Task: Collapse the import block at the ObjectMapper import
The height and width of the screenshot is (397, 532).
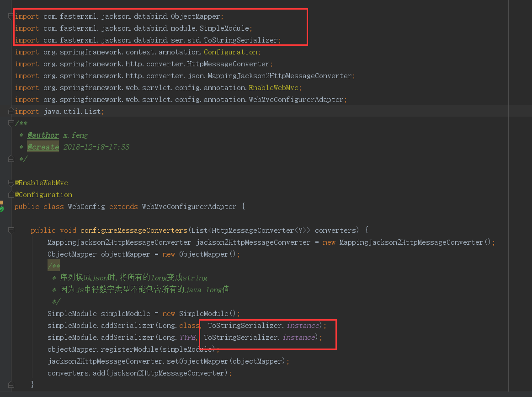Action: [11, 16]
